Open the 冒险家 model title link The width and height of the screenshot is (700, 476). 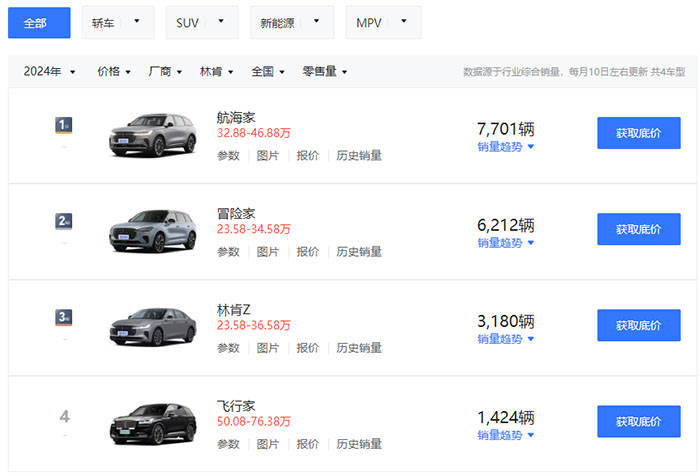[236, 214]
